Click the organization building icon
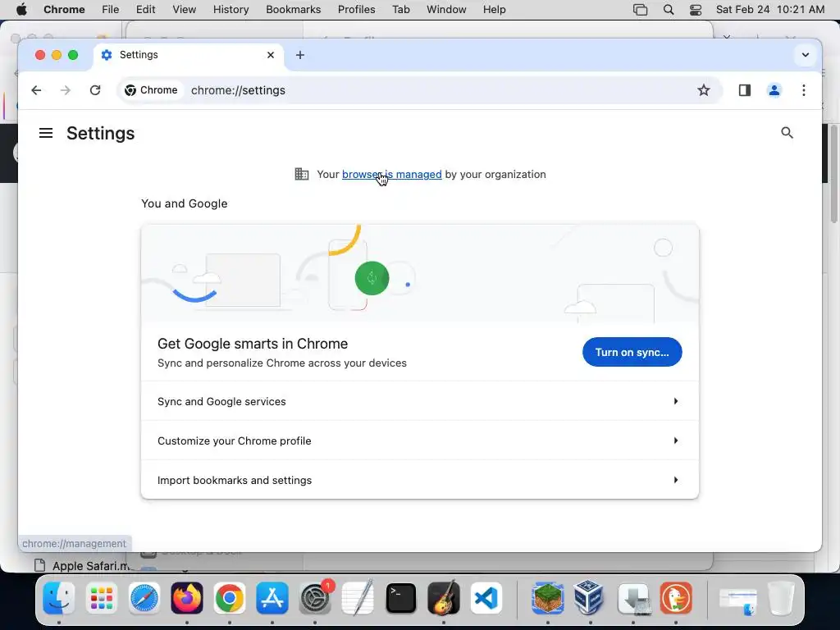The image size is (840, 630). 302,174
